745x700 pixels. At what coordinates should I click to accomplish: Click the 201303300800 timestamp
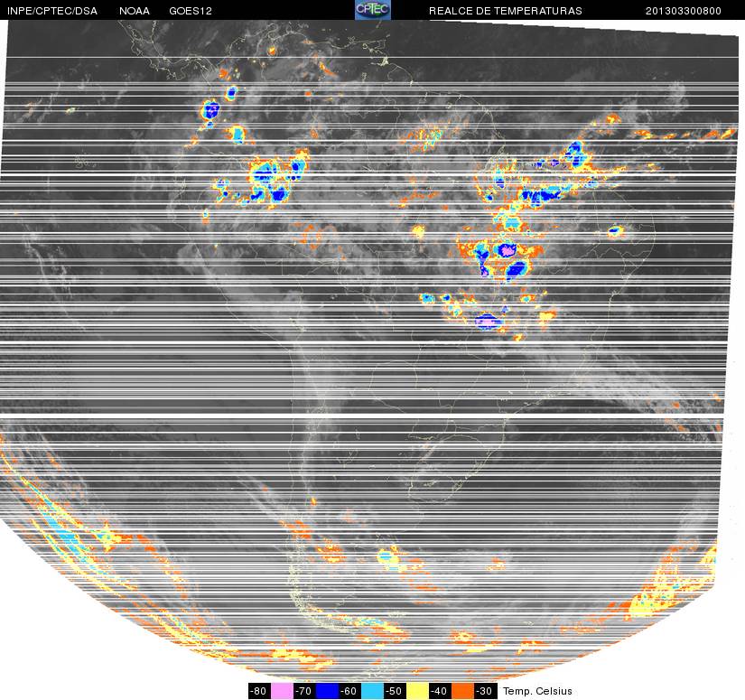(x=684, y=11)
